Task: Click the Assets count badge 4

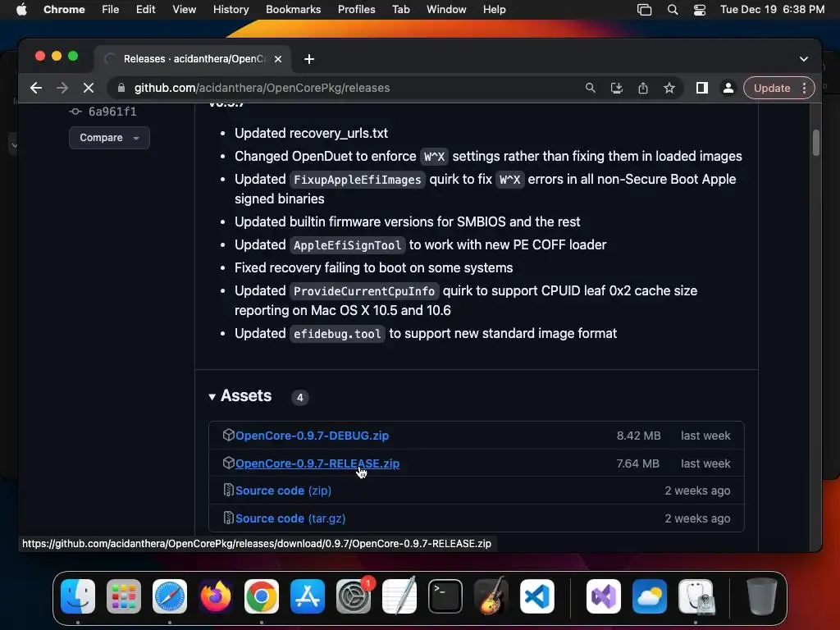Action: (300, 397)
